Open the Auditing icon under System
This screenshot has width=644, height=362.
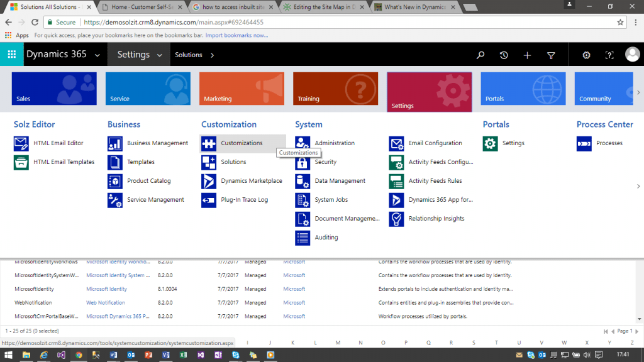click(303, 238)
